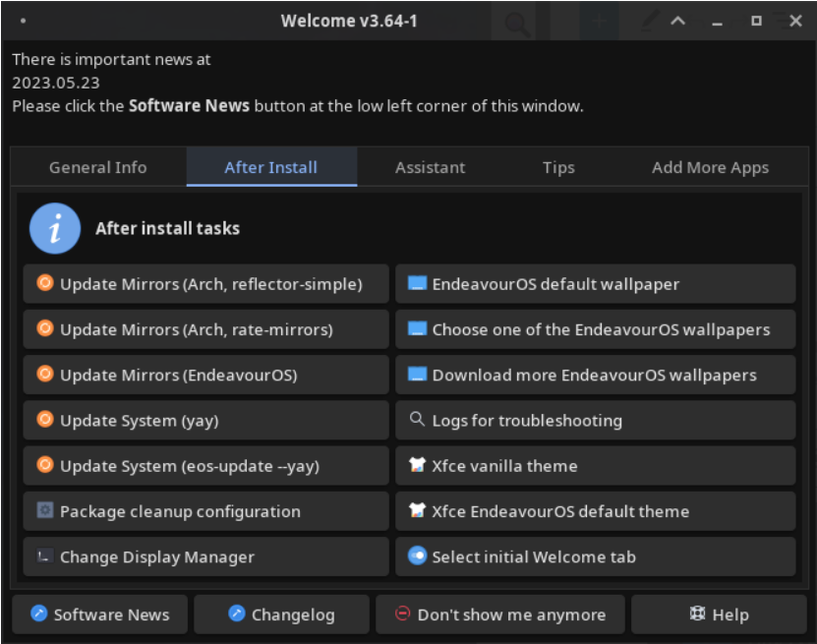The image size is (817, 644).
Task: Click the After install tasks heading
Action: [x=168, y=228]
